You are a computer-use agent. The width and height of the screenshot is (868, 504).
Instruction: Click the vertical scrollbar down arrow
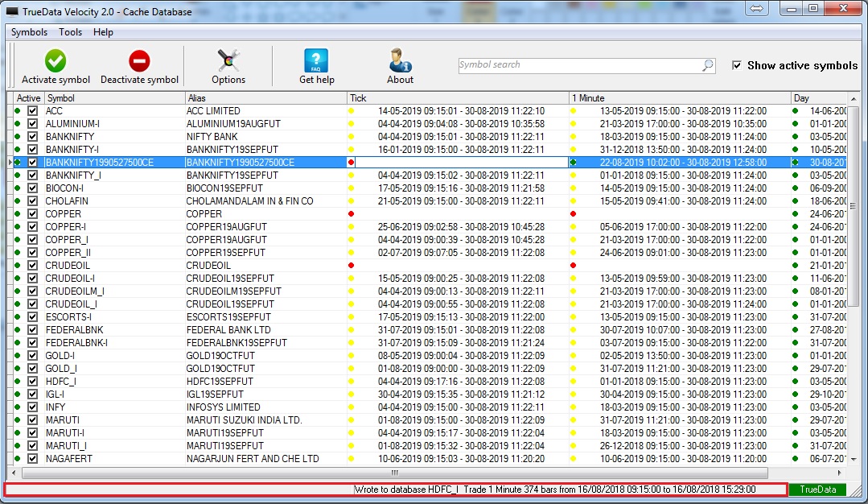click(853, 459)
